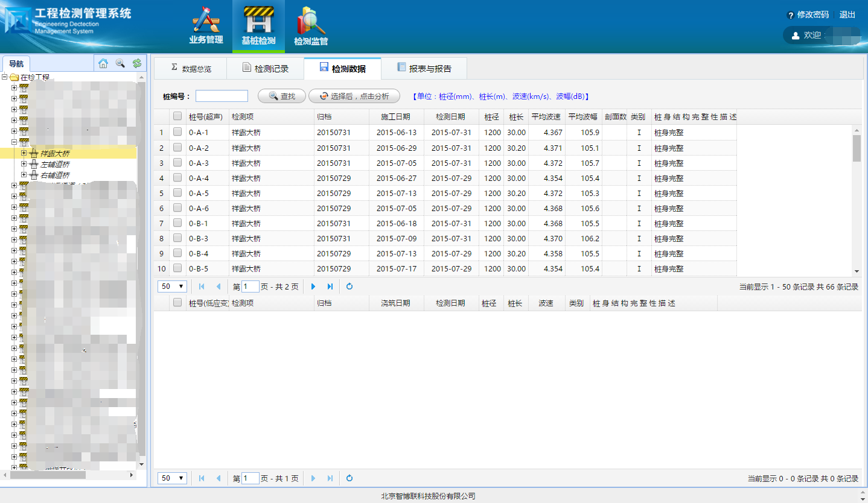Refresh the upper grid data

click(x=349, y=286)
